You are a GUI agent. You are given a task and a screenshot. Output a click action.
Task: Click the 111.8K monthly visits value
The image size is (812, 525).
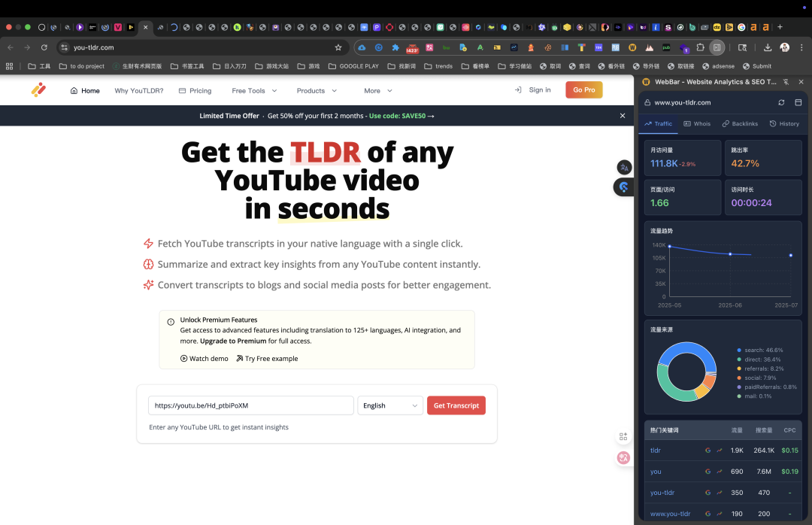[664, 163]
